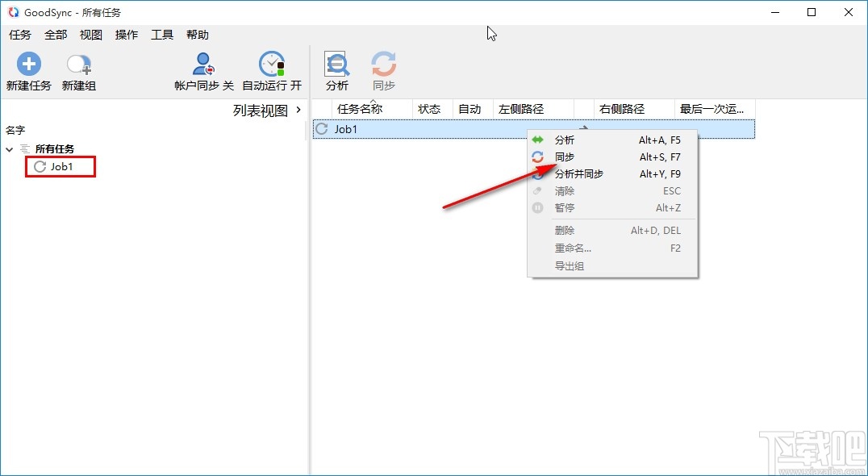
Task: Select Job1 in the left tree
Action: [x=61, y=166]
